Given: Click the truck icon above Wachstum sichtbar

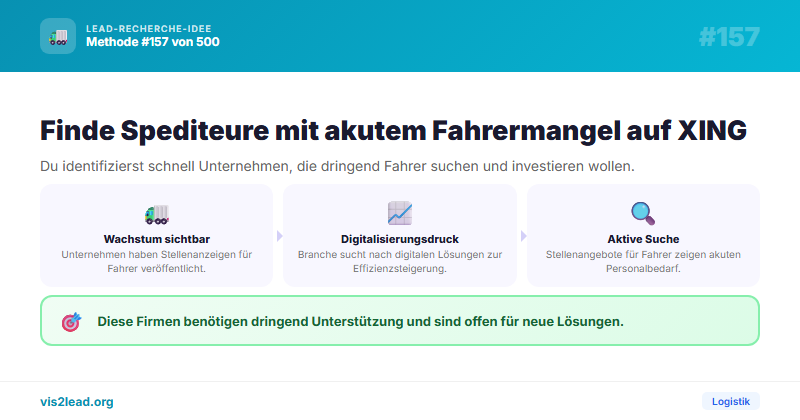Looking at the screenshot, I should point(157,214).
